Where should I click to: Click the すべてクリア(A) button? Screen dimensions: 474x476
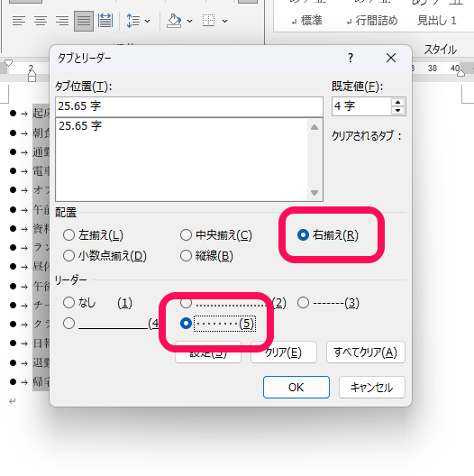[366, 352]
